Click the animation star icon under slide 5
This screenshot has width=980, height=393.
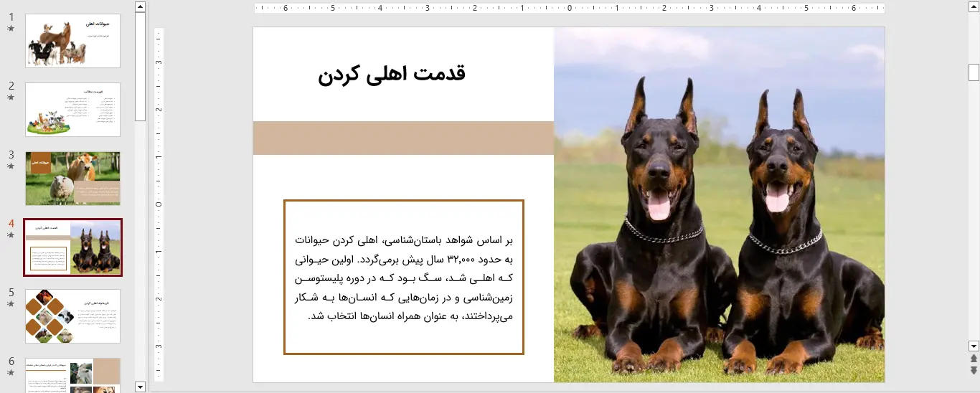[11, 304]
